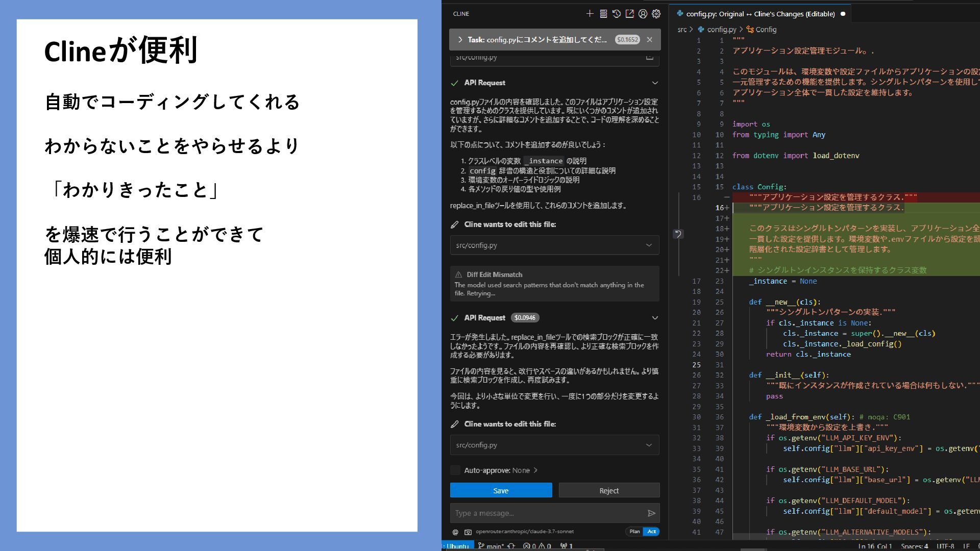Viewport: 980px width, 551px height.
Task: Expand Auto-approve options chevron
Action: pyautogui.click(x=535, y=470)
